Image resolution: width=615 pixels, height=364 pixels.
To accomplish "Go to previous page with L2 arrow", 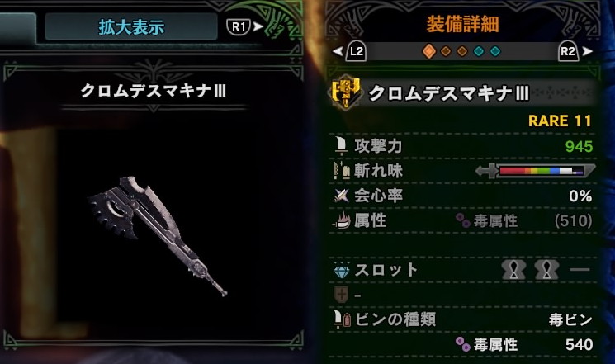I will coord(338,51).
